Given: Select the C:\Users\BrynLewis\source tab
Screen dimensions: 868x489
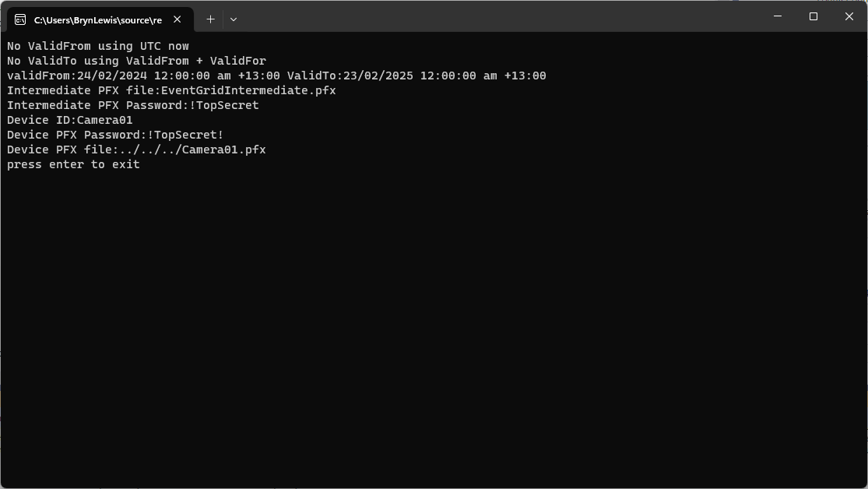Looking at the screenshot, I should [97, 19].
